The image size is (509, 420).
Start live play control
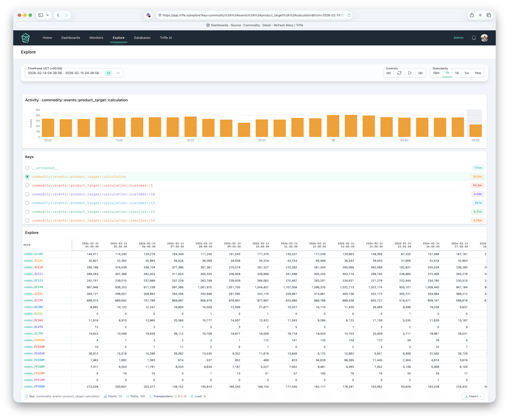click(x=410, y=73)
